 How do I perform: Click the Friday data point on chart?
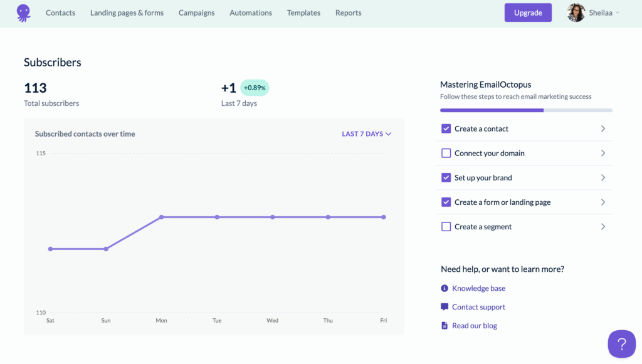(384, 217)
